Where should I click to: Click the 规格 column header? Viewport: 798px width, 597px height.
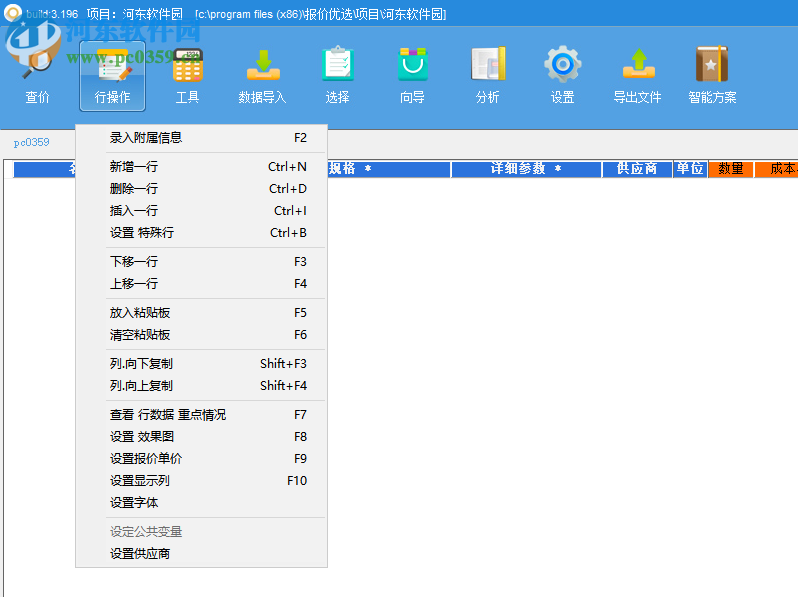point(389,168)
